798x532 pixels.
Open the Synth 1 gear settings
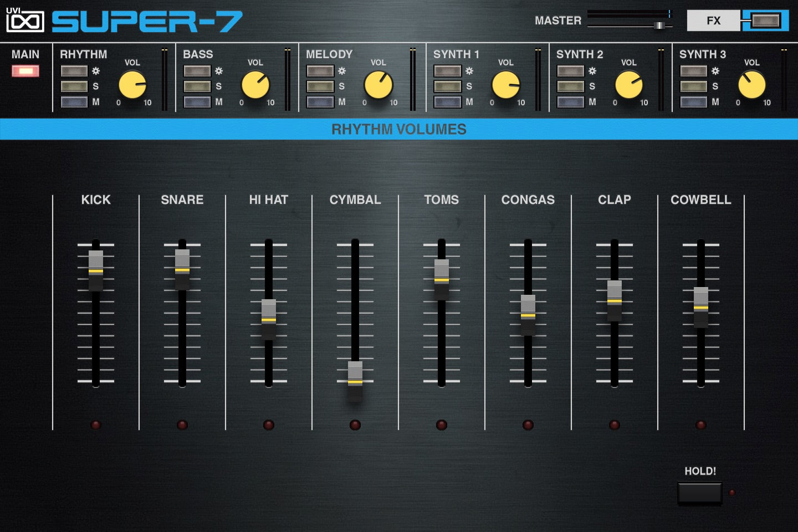[448, 71]
